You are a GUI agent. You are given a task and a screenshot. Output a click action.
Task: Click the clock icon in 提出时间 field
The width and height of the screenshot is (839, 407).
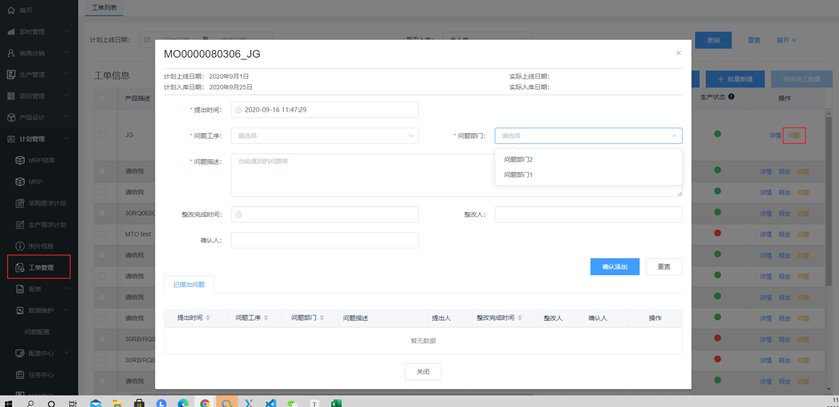(x=239, y=110)
